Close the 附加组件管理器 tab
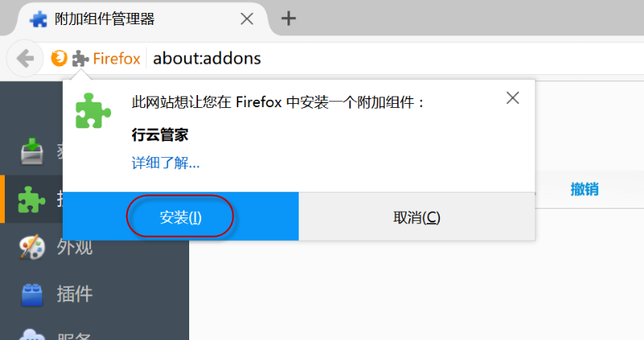This screenshot has height=340, width=644. point(246,19)
